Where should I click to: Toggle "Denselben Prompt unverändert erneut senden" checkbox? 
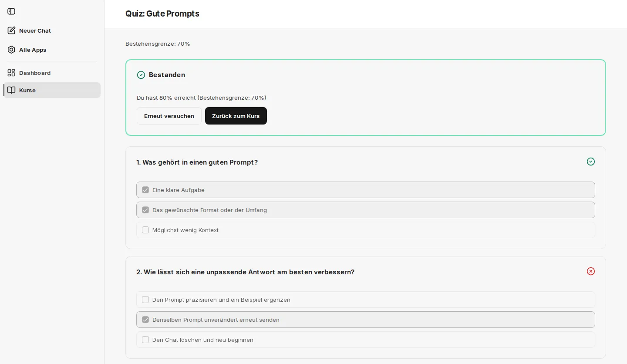coord(145,320)
